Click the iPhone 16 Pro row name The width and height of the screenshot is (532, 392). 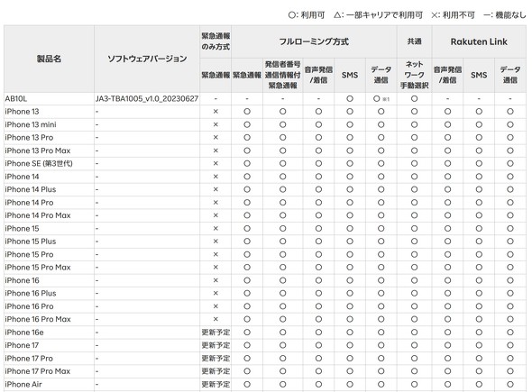point(29,306)
